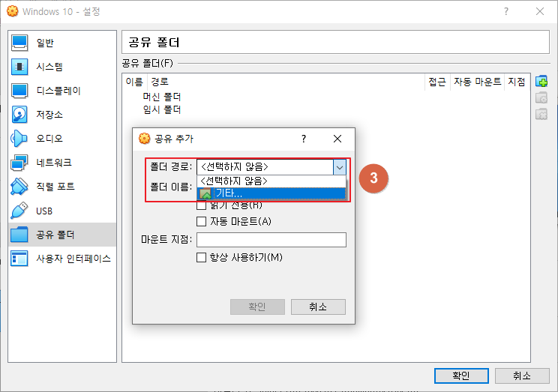Viewport: 558px width, 392px height.
Task: Expand the 폴더 경로 dropdown arrow
Action: tap(340, 167)
